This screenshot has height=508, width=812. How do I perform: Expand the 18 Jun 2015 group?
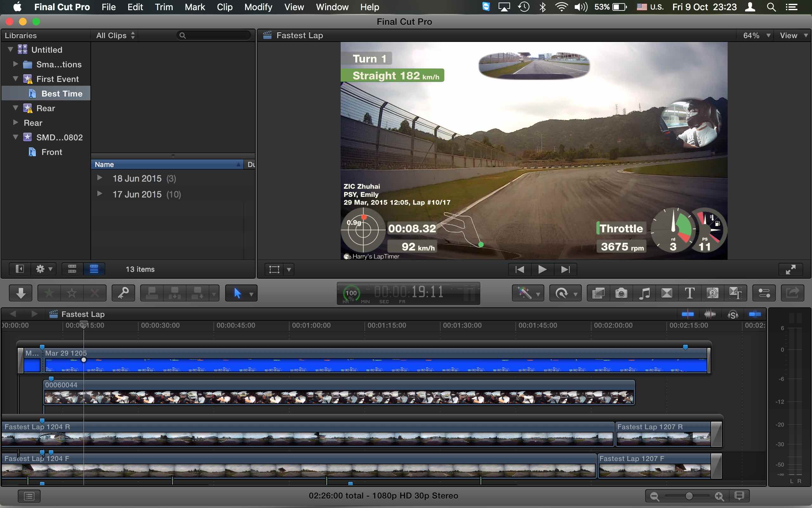[100, 178]
